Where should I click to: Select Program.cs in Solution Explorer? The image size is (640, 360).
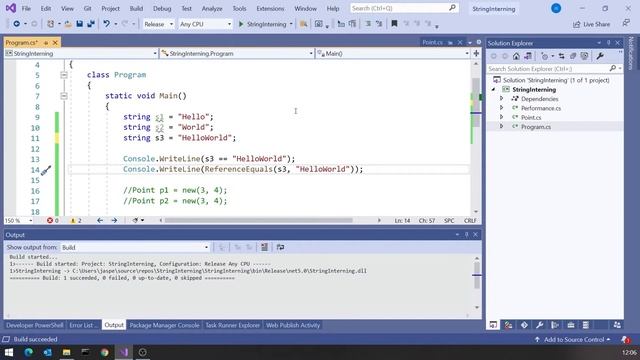pos(536,127)
